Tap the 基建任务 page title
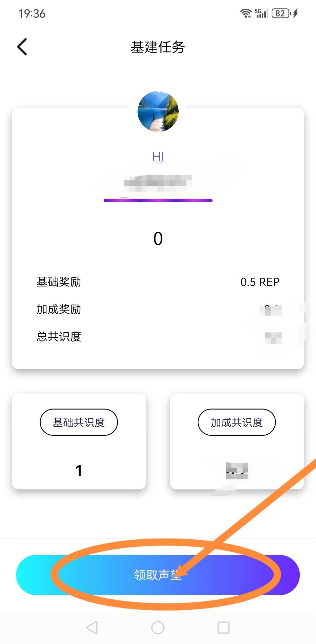The image size is (316, 644). pyautogui.click(x=158, y=47)
